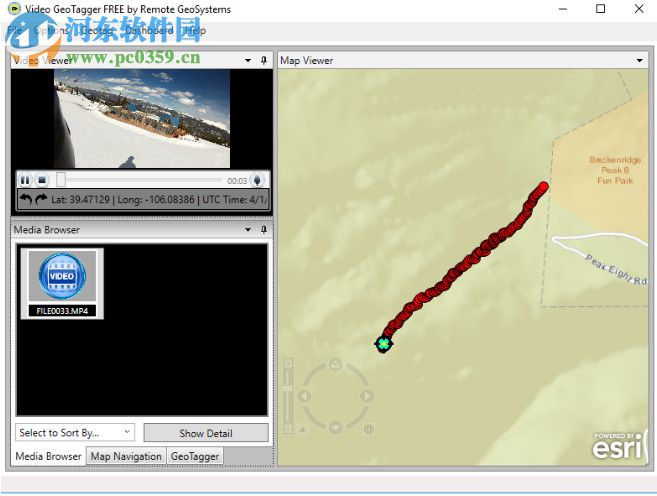Step back with the undo arrow

(26, 199)
